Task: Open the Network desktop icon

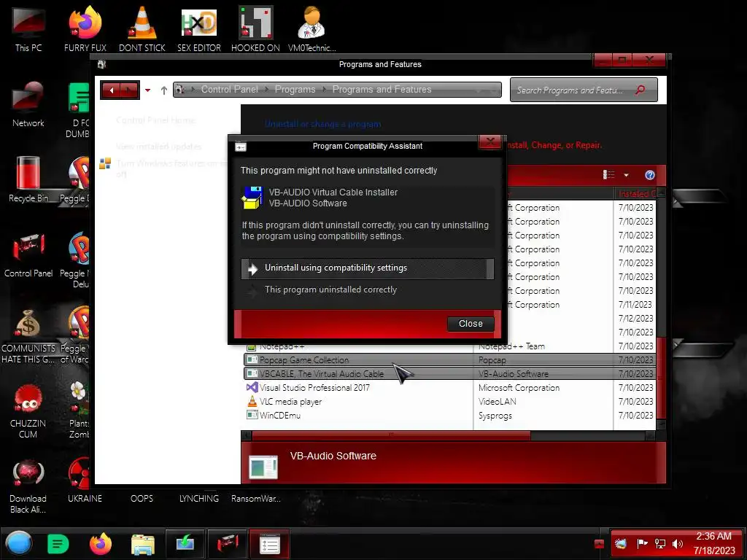Action: pos(28,104)
